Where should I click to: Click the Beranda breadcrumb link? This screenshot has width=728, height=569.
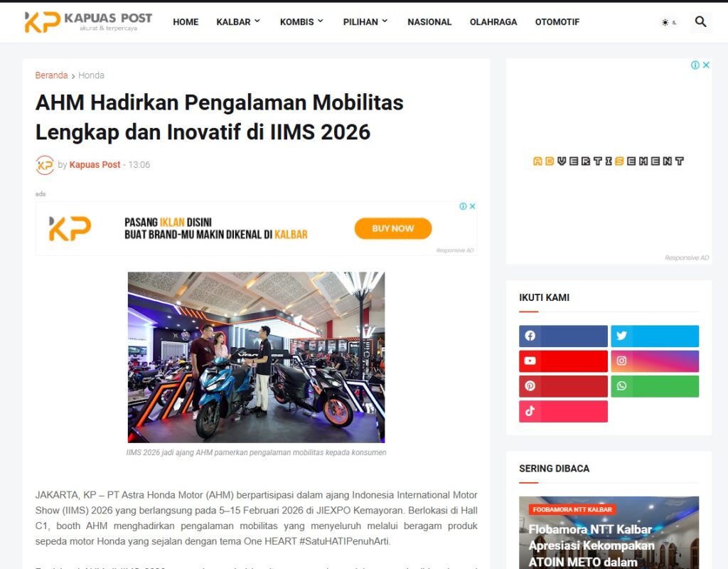51,75
